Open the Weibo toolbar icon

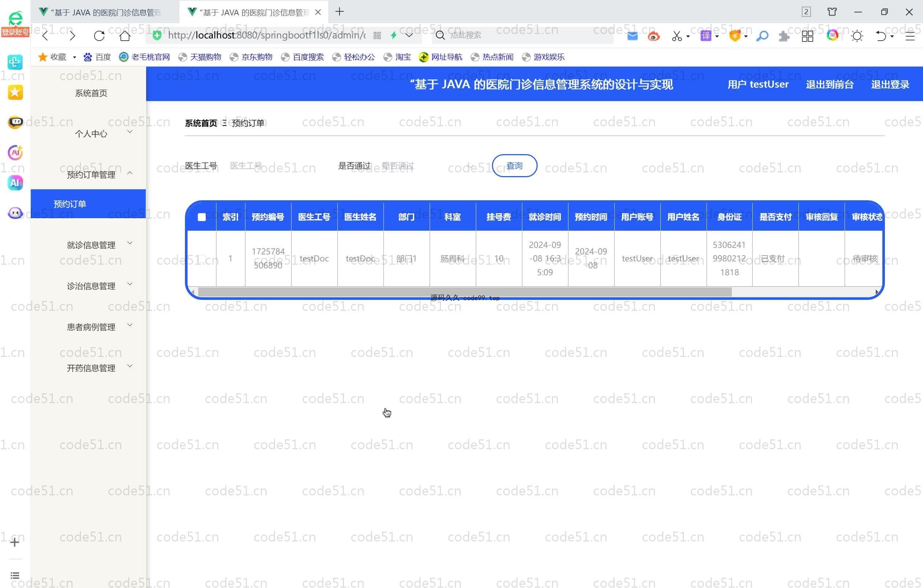(x=653, y=36)
